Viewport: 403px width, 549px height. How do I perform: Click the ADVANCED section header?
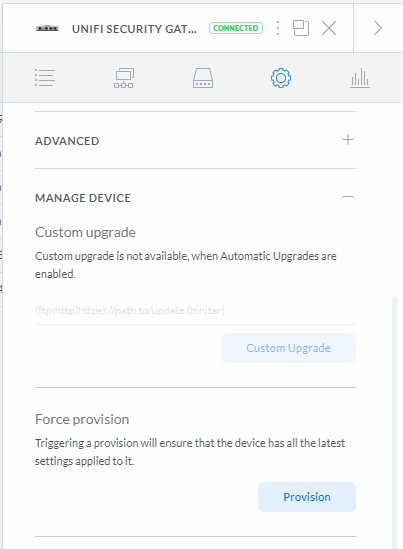coord(67,141)
